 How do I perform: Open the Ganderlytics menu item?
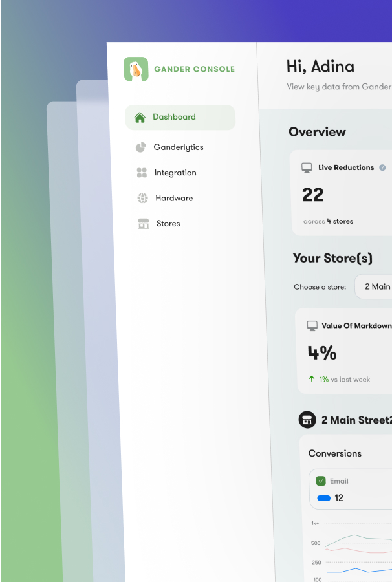tap(169, 147)
